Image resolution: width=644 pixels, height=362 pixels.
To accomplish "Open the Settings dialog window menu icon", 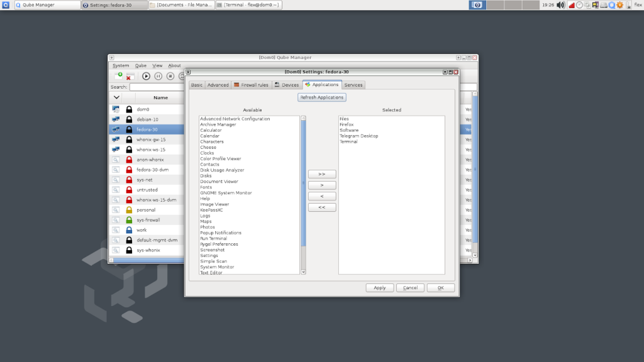I will 188,72.
